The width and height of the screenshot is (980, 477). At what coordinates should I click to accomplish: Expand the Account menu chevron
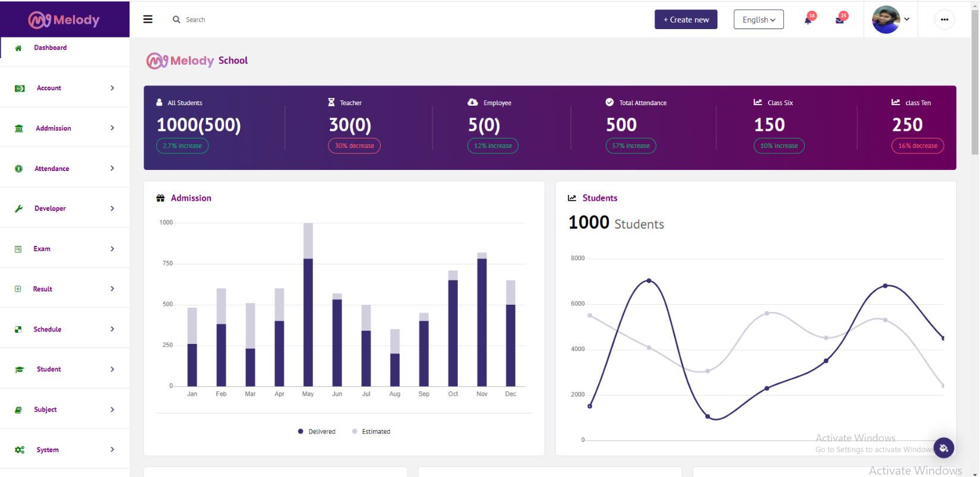pyautogui.click(x=112, y=88)
